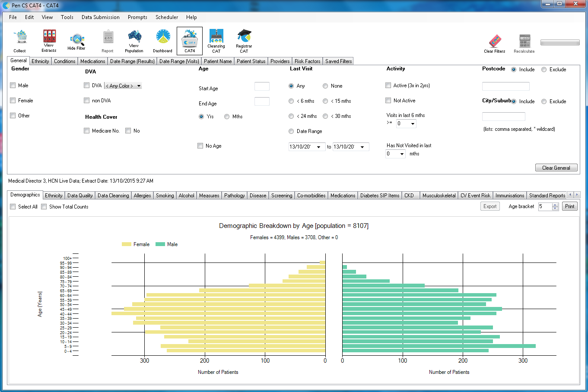The height and width of the screenshot is (392, 588).
Task: Open the CV Event Risk report tab
Action: 476,196
